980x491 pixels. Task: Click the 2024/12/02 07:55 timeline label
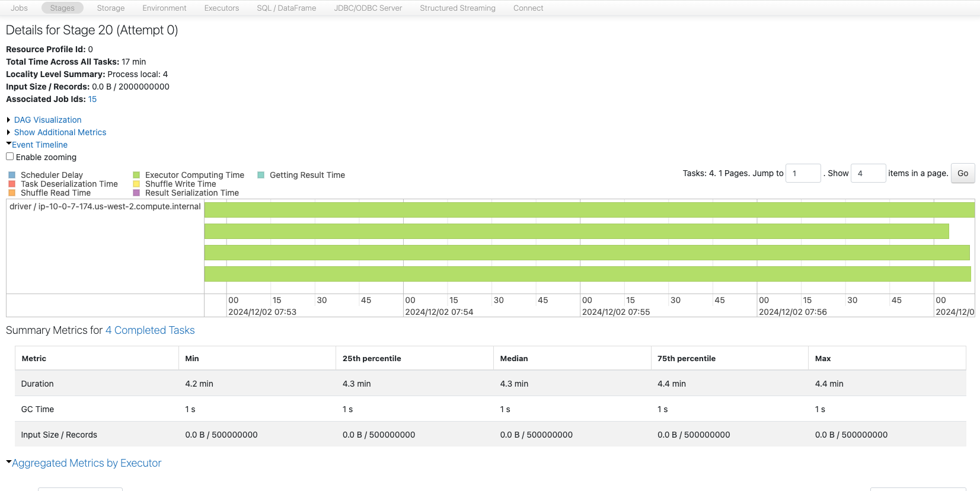[616, 312]
